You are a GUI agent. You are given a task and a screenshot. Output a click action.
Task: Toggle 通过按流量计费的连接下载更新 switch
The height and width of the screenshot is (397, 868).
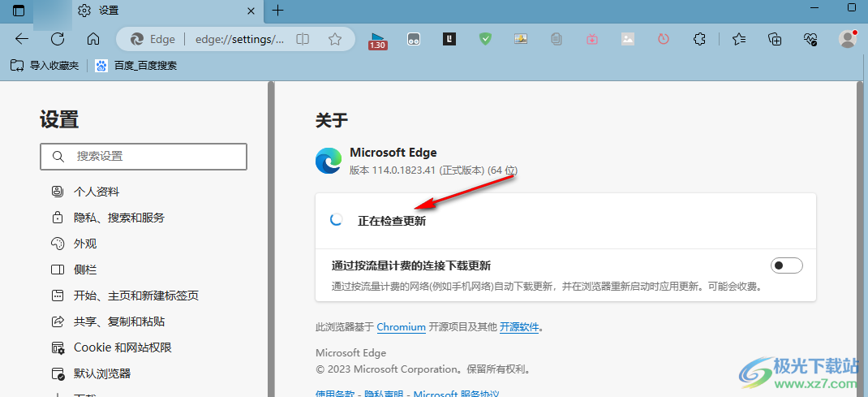click(x=787, y=265)
